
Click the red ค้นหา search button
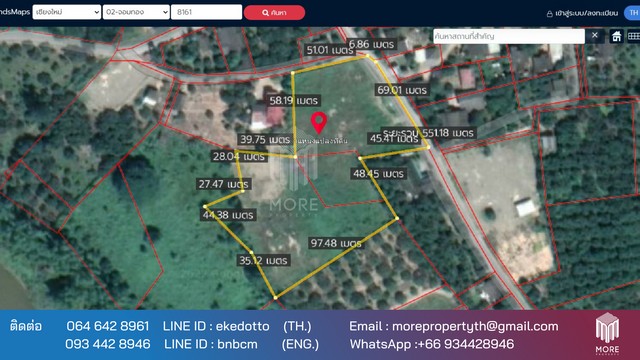click(x=274, y=13)
